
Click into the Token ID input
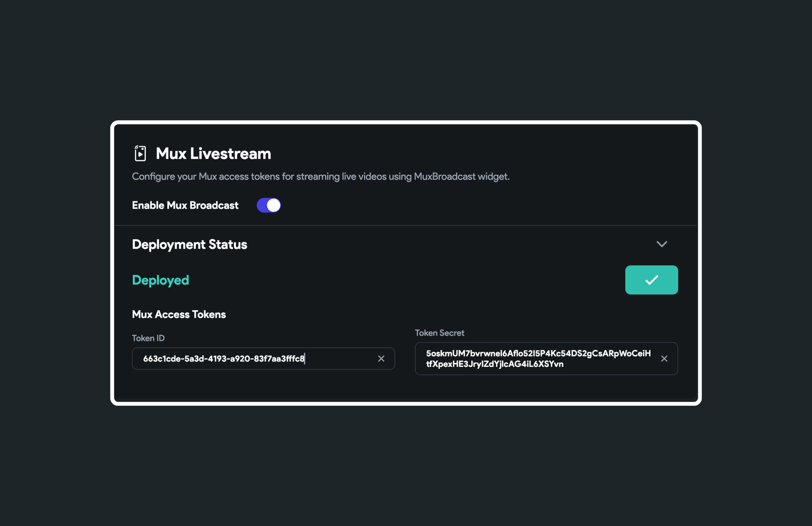pos(263,359)
